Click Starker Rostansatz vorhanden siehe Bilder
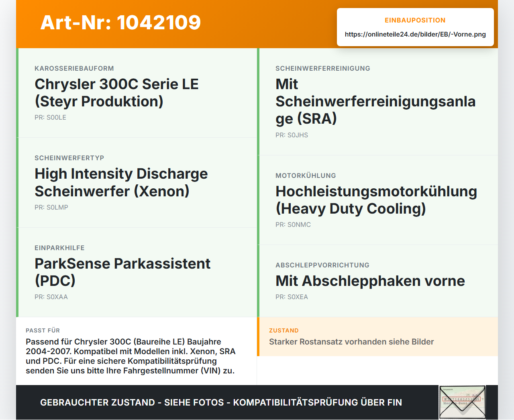514x420 pixels. (351, 342)
